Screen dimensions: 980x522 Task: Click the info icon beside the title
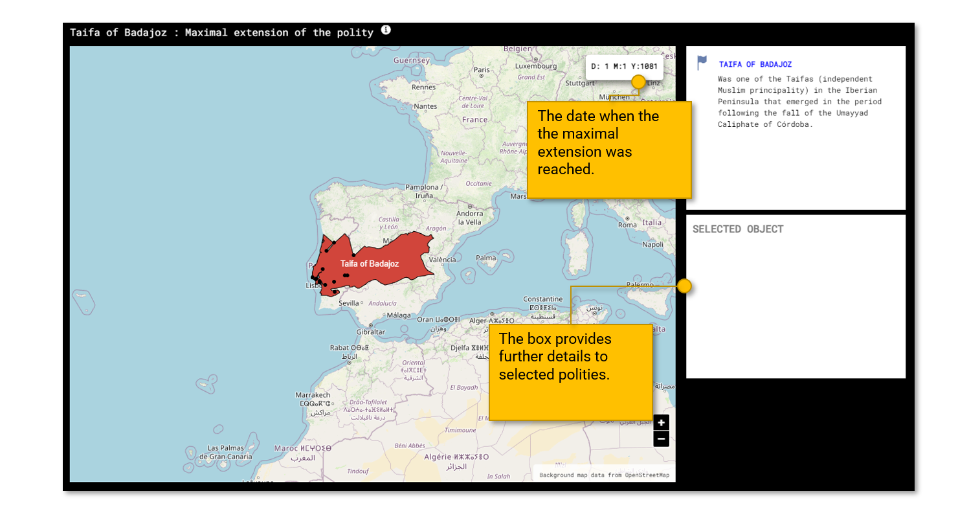(386, 30)
